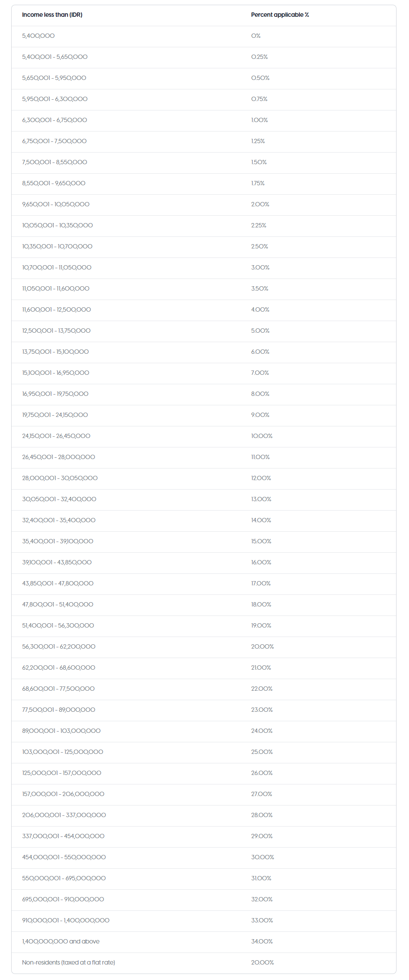This screenshot has height=980, width=409.
Task: Click the "Percent applicable %" column header
Action: pos(280,15)
